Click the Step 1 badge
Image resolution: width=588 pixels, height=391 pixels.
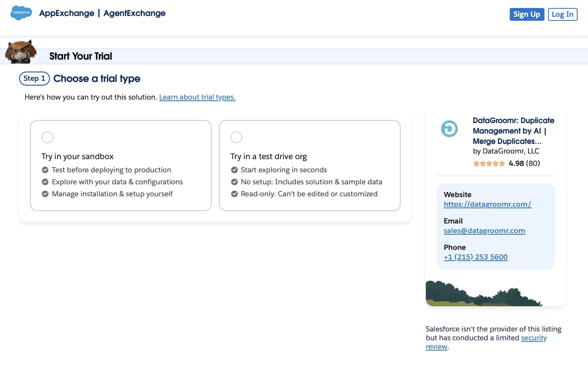34,78
